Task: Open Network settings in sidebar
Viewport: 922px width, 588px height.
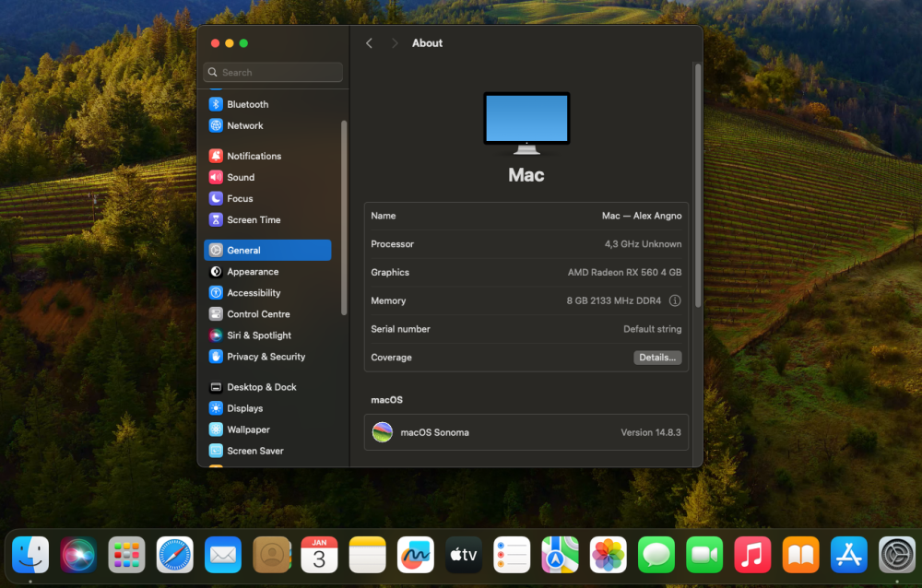Action: [267, 125]
